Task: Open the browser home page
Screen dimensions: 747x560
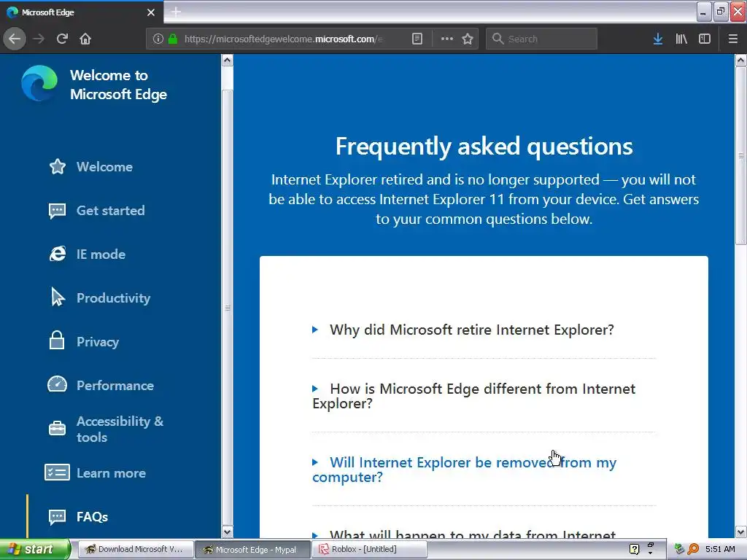Action: (85, 39)
